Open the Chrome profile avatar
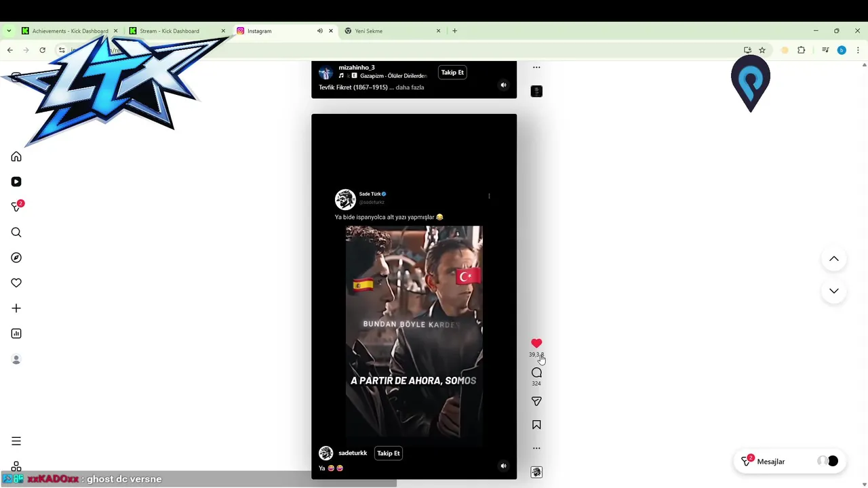868x488 pixels. click(842, 50)
